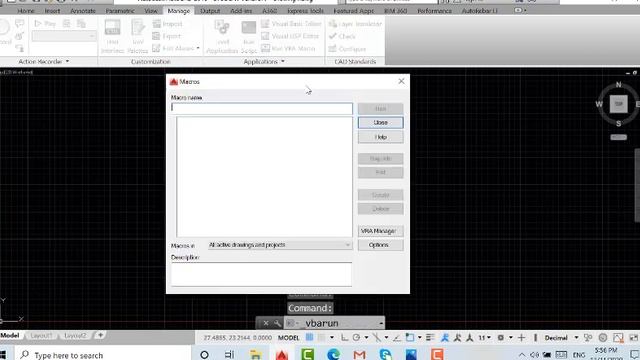This screenshot has height=360, width=640.
Task: Open the Edit Aliases drop-down arrow
Action: click(198, 48)
